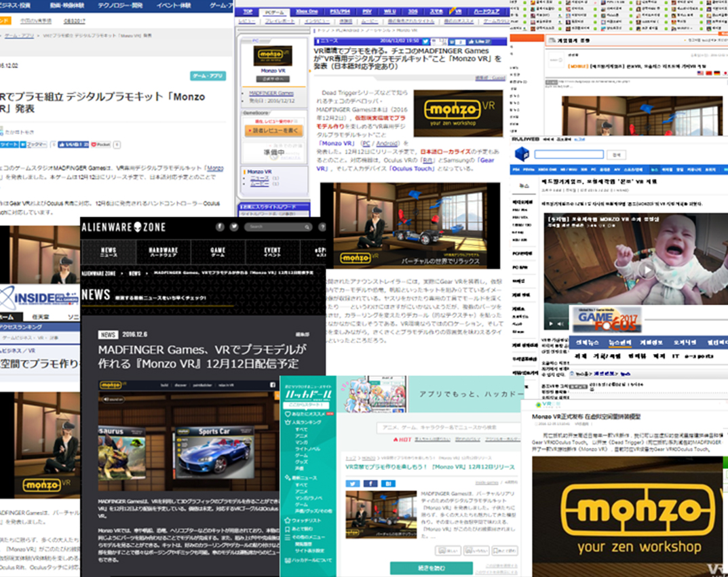Open the car-model room screenshot in 4Gamer article
Viewport: 728px width, 577px height.
[410, 225]
